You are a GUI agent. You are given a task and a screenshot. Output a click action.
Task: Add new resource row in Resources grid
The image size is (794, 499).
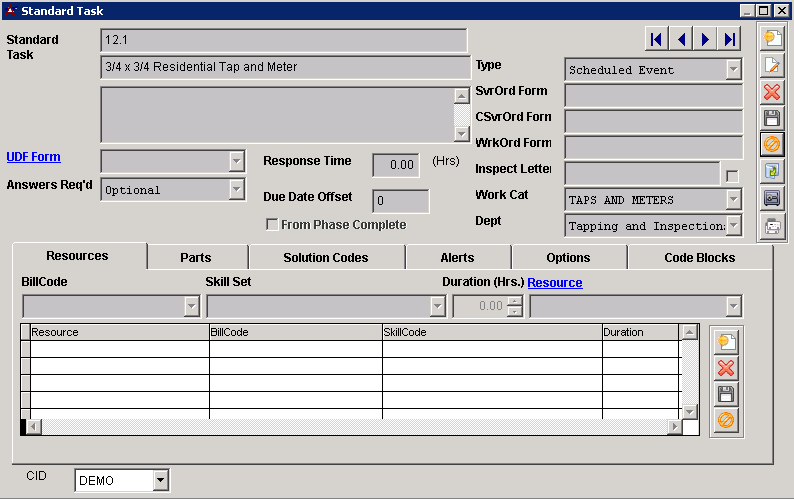(x=726, y=341)
